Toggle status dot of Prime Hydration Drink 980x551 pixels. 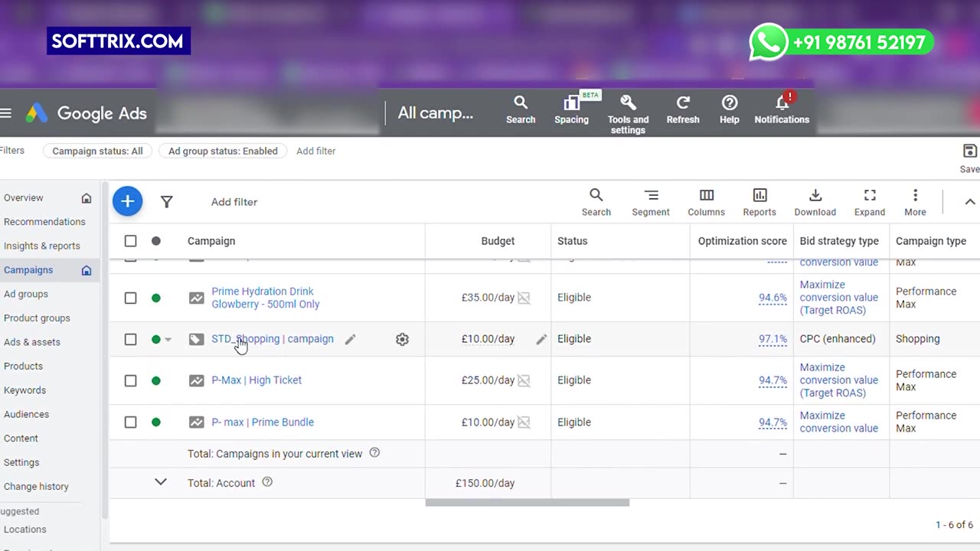(156, 298)
